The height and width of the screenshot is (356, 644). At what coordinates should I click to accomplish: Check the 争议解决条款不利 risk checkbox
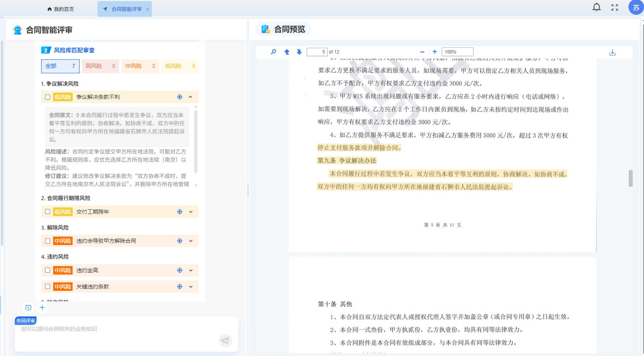click(x=47, y=97)
